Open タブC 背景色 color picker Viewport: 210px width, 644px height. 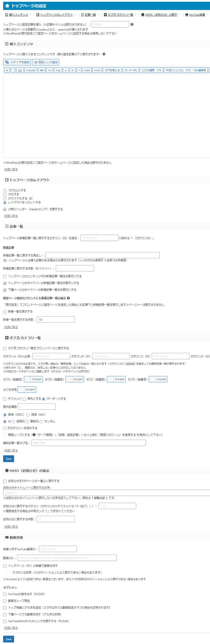tap(116, 379)
